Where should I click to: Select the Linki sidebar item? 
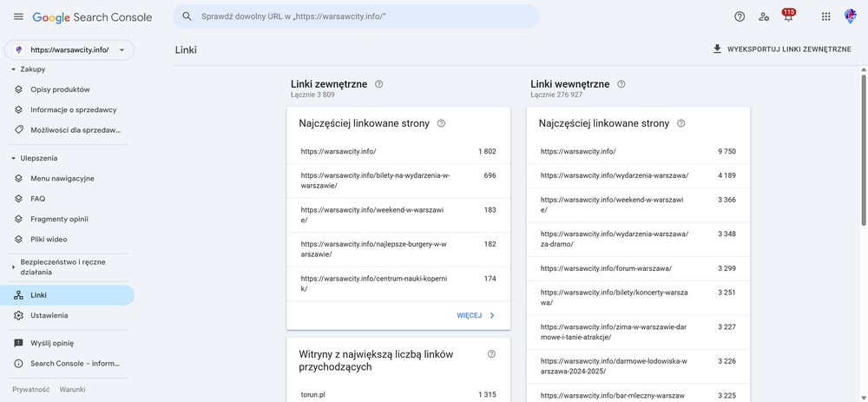pyautogui.click(x=67, y=295)
